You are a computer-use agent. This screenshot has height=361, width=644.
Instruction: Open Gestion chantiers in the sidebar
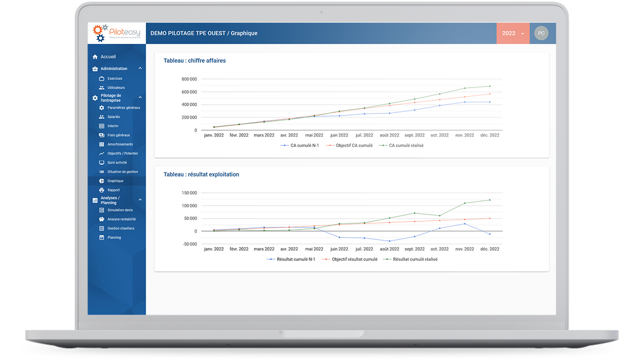(x=117, y=228)
